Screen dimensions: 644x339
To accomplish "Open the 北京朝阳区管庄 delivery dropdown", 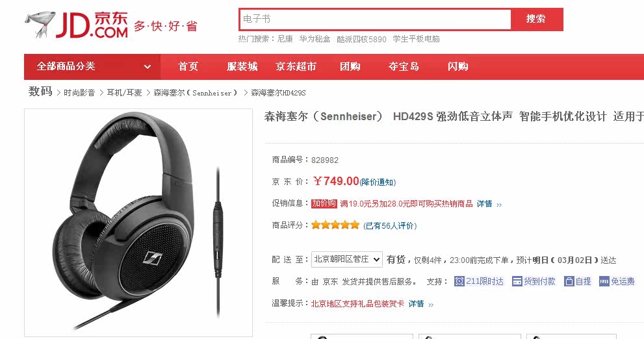I will [x=347, y=259].
